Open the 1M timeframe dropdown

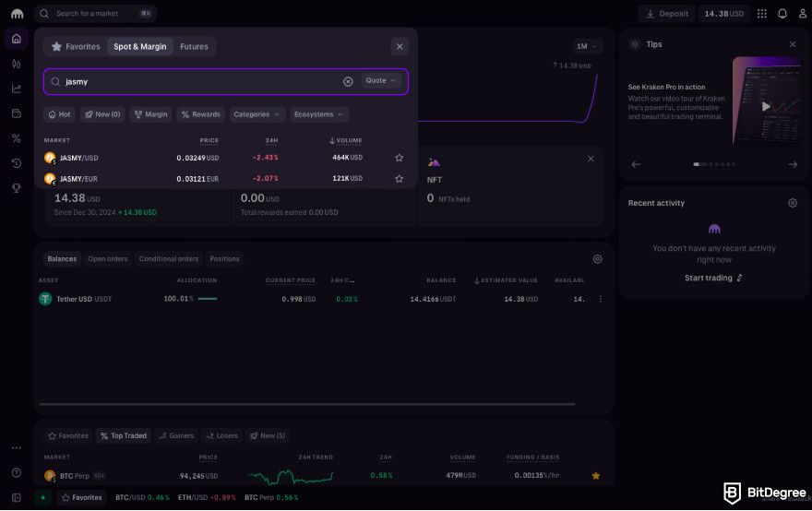point(587,46)
